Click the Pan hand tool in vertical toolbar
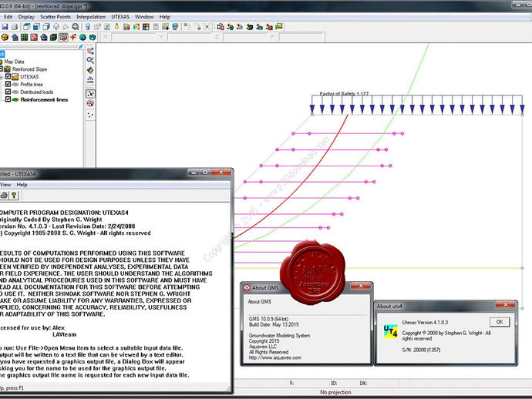532x399 pixels. [90, 51]
